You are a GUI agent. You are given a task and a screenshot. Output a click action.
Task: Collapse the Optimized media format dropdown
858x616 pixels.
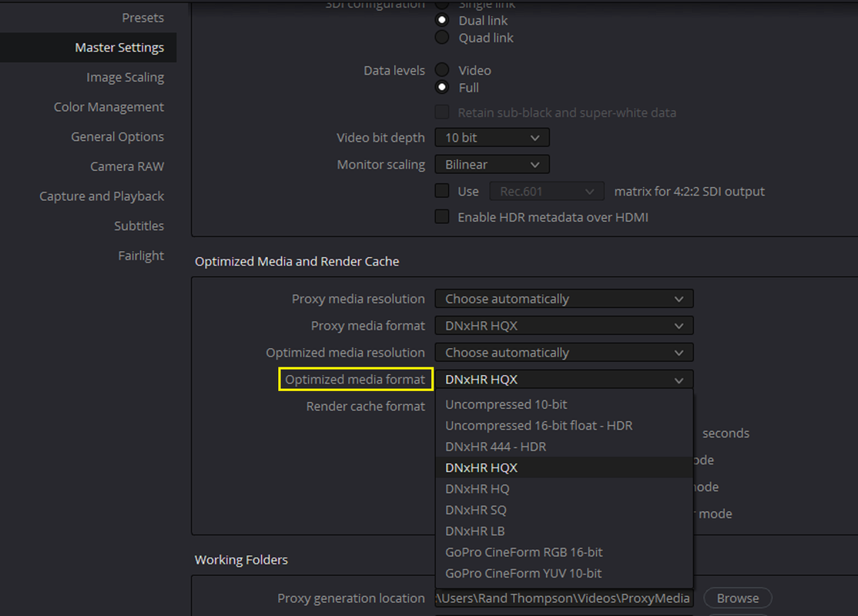564,380
